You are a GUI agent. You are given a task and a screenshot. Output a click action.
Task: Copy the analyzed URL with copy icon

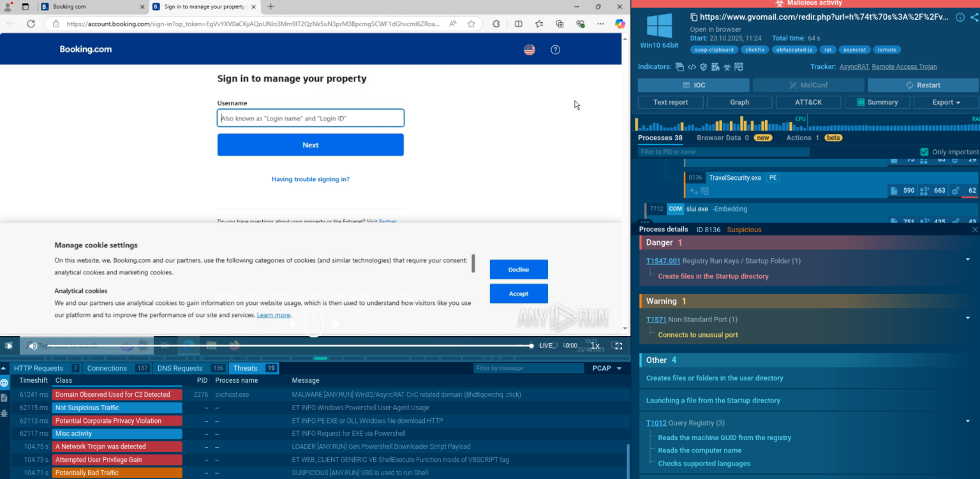(x=694, y=17)
